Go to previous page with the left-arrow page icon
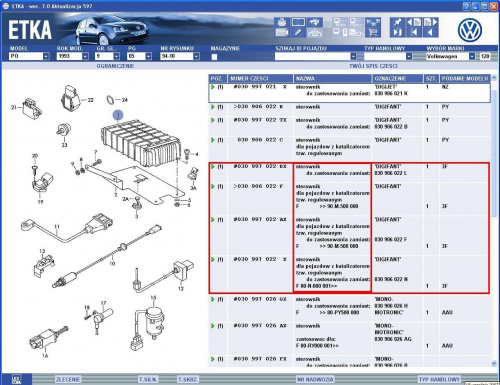500x385 pixels. coord(414,22)
